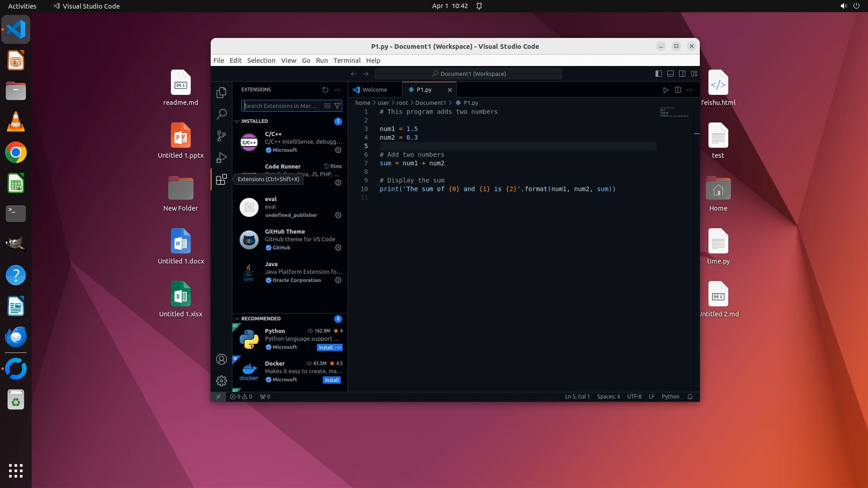This screenshot has width=868, height=488.
Task: Install the Docker extension
Action: 331,380
